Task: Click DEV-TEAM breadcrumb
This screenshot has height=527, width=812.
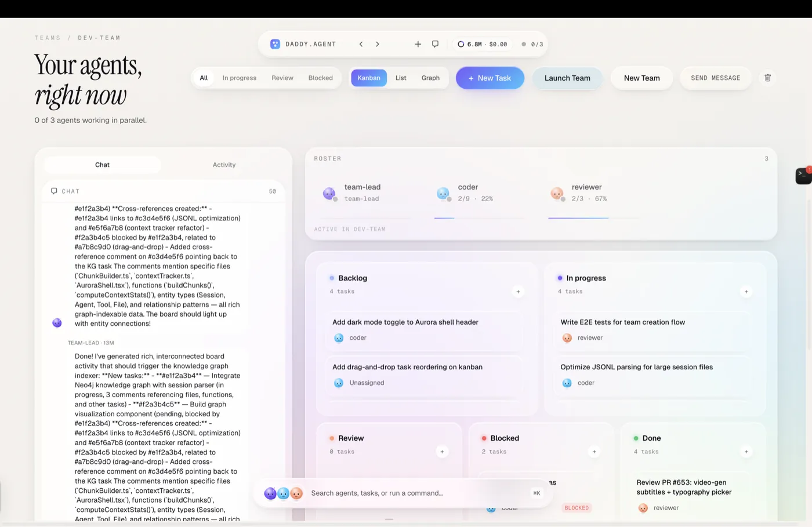Action: (99, 38)
